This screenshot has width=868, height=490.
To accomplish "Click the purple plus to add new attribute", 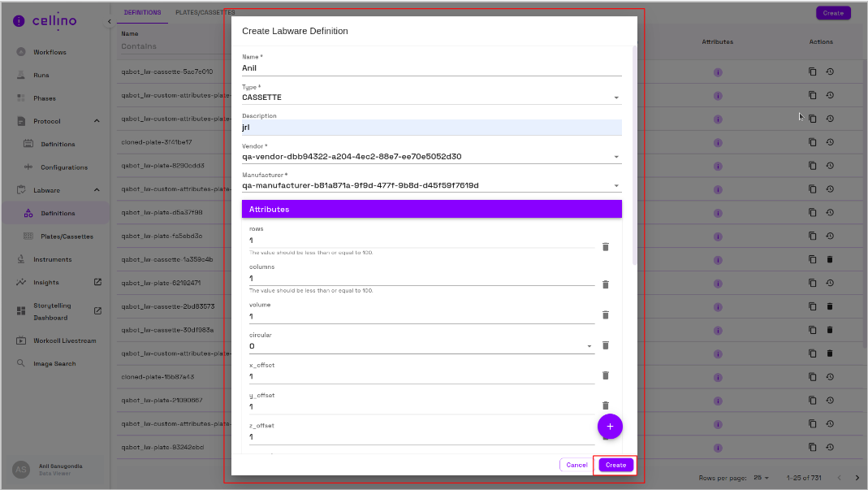I will 610,426.
